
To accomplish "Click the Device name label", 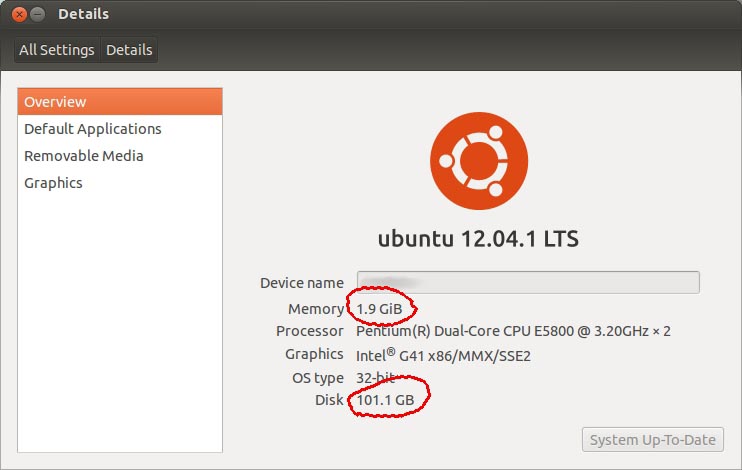I will (301, 283).
